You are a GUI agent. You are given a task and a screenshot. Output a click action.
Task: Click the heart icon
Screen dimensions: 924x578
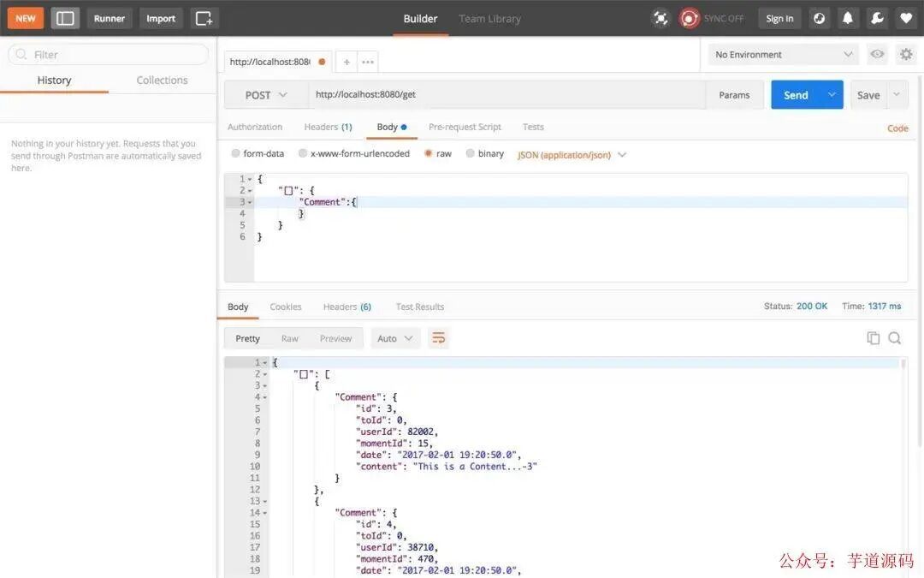pyautogui.click(x=906, y=18)
